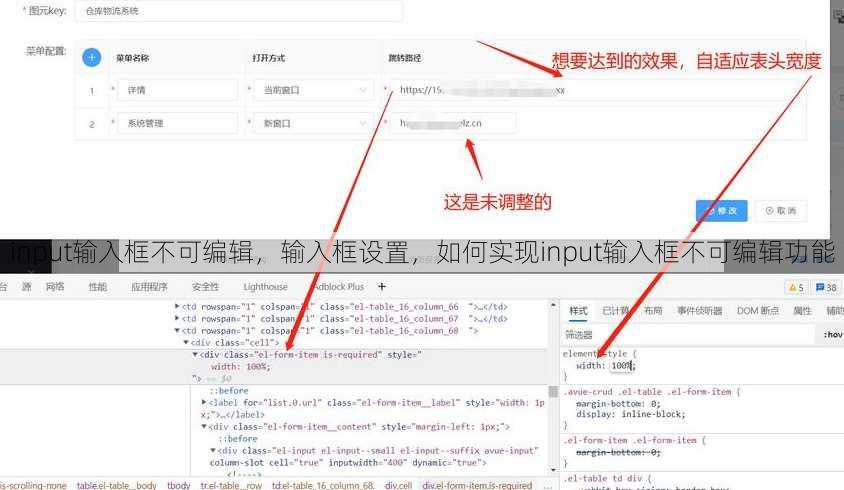This screenshot has width=844, height=490.
Task: Select the div.cell breadcrumb item
Action: tap(398, 485)
